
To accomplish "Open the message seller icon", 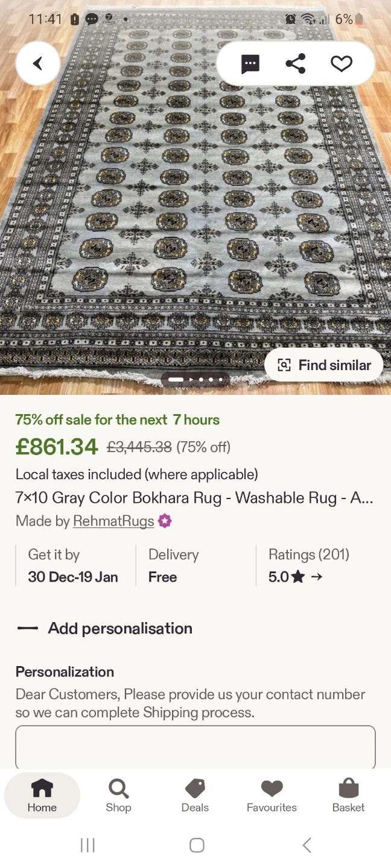I will pos(250,63).
